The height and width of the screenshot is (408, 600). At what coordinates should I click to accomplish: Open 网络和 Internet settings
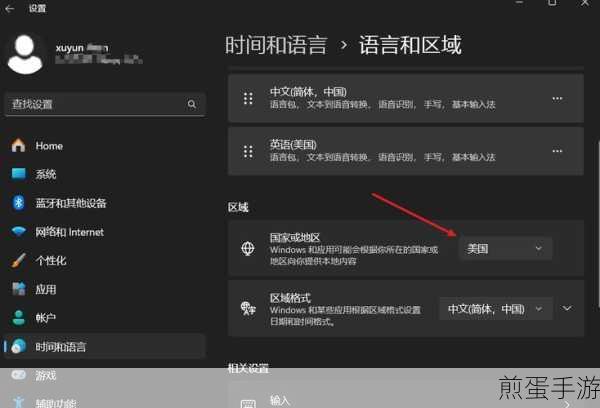click(104, 232)
